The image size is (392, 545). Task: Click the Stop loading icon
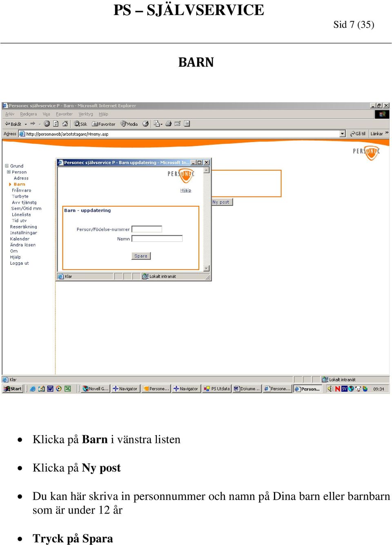click(x=47, y=124)
